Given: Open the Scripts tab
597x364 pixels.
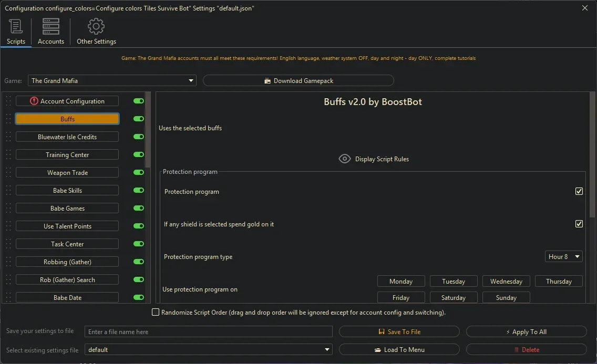Looking at the screenshot, I should pyautogui.click(x=16, y=32).
